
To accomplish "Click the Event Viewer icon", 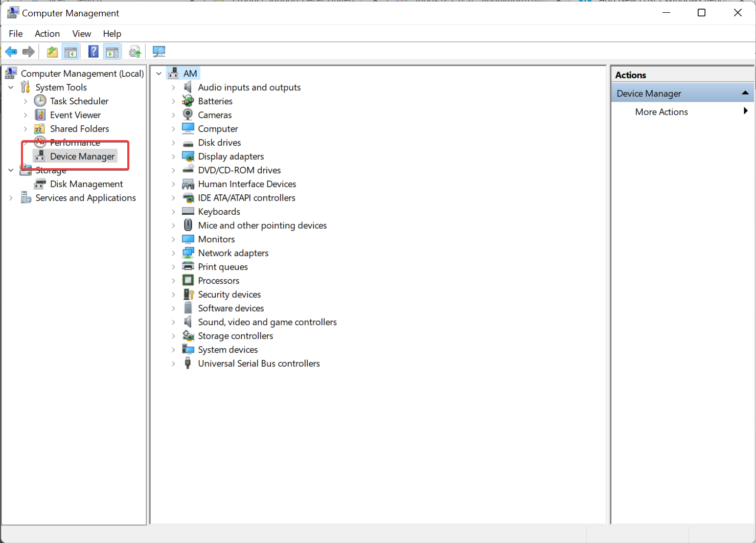I will pos(40,115).
